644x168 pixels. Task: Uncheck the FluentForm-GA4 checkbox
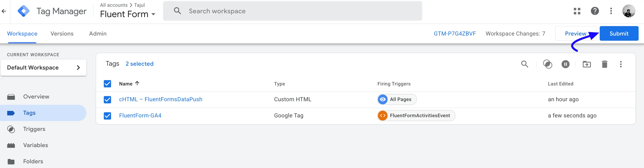pos(108,116)
